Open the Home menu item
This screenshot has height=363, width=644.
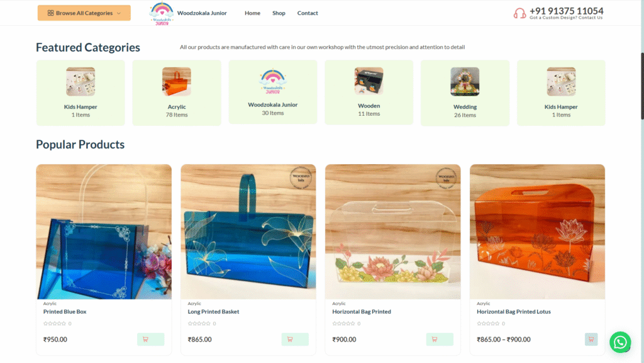pyautogui.click(x=252, y=13)
